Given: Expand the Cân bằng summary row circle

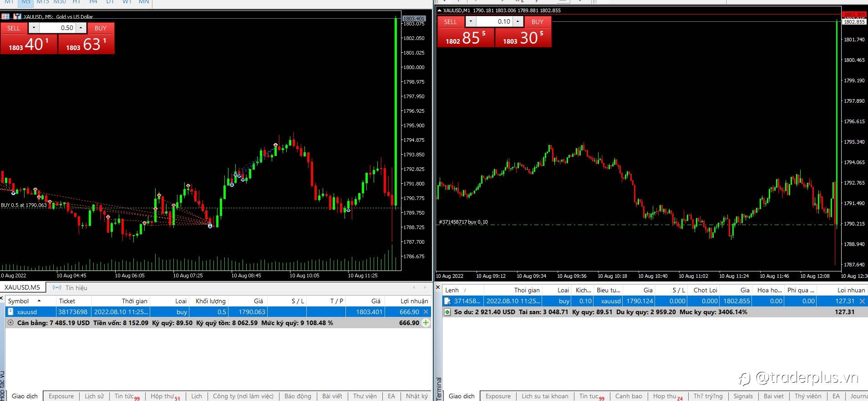Looking at the screenshot, I should [10, 323].
